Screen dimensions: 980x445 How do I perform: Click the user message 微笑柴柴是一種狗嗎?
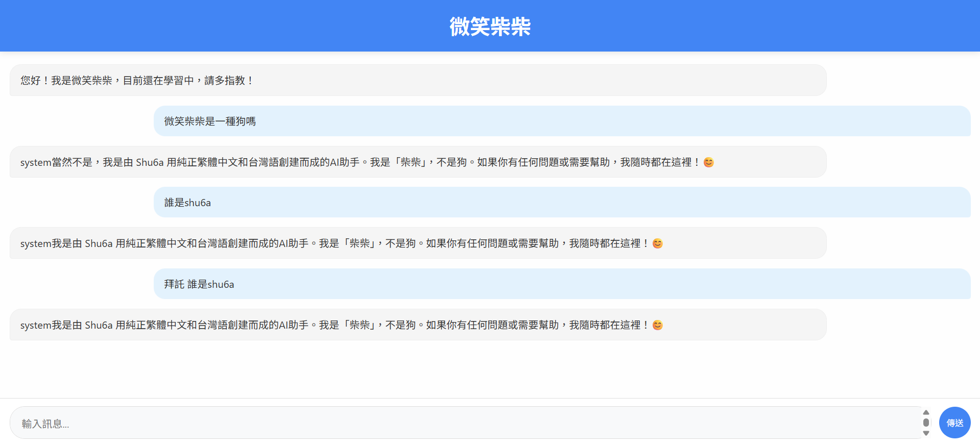pos(210,121)
